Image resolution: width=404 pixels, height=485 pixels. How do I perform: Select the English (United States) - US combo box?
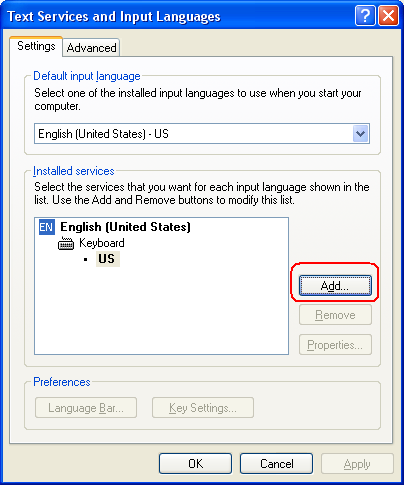202,134
